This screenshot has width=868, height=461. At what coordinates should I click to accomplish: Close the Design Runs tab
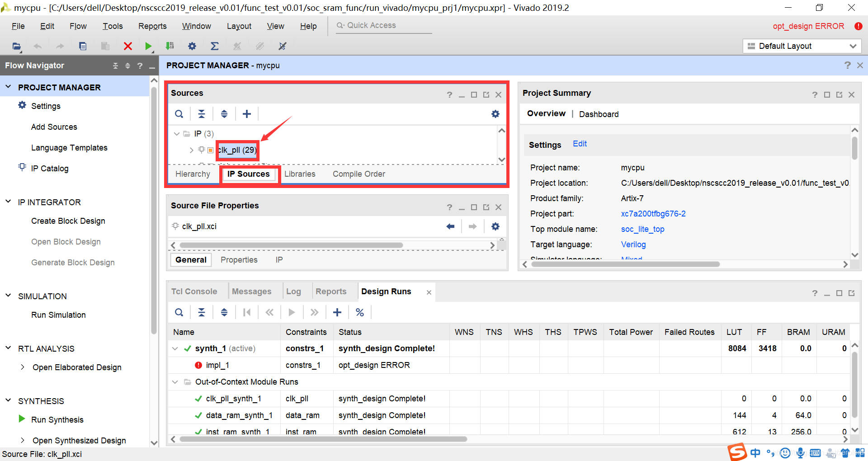[429, 292]
